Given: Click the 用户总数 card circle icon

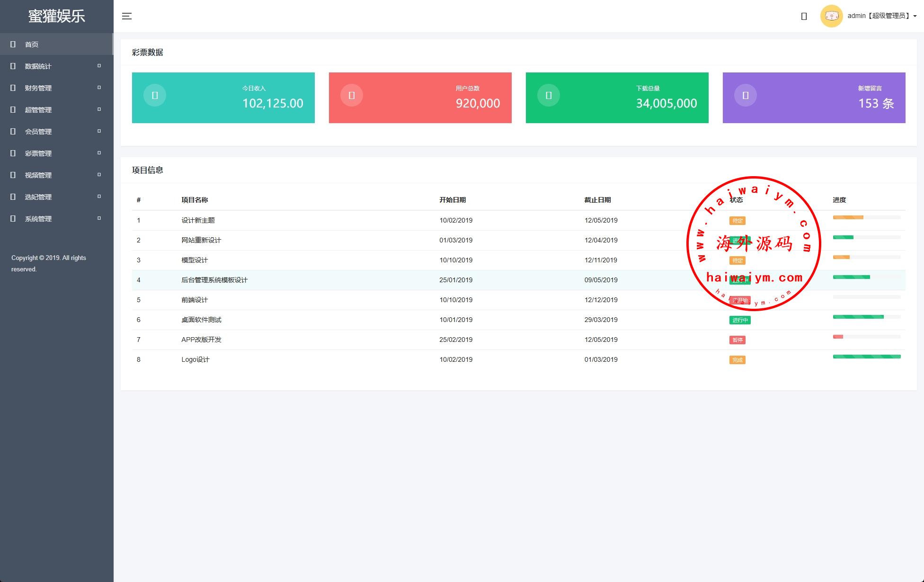Looking at the screenshot, I should [352, 95].
